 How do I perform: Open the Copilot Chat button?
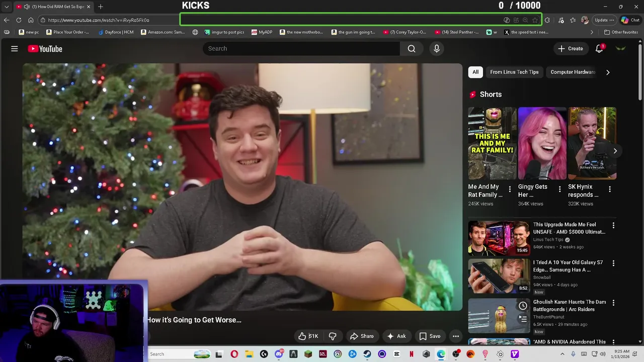coord(630,20)
